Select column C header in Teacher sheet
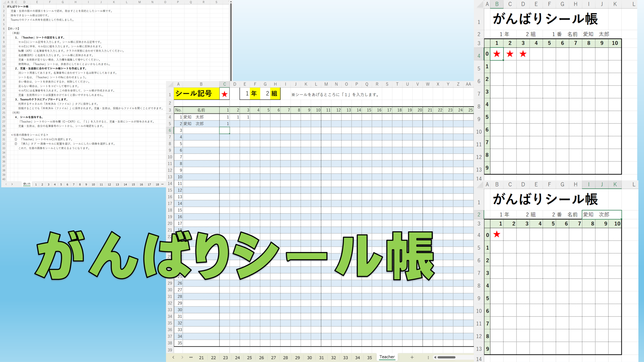The height and width of the screenshot is (362, 644). (224, 84)
